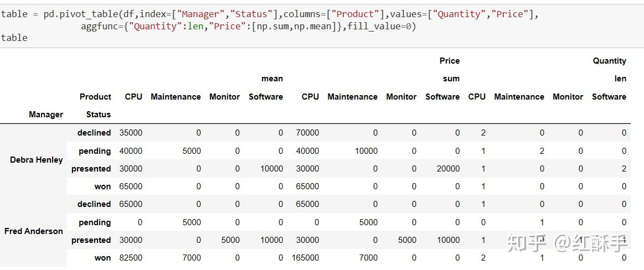Click Fred Anderson presented mean Monitor value 5000
644x270 pixels.
(x=230, y=240)
